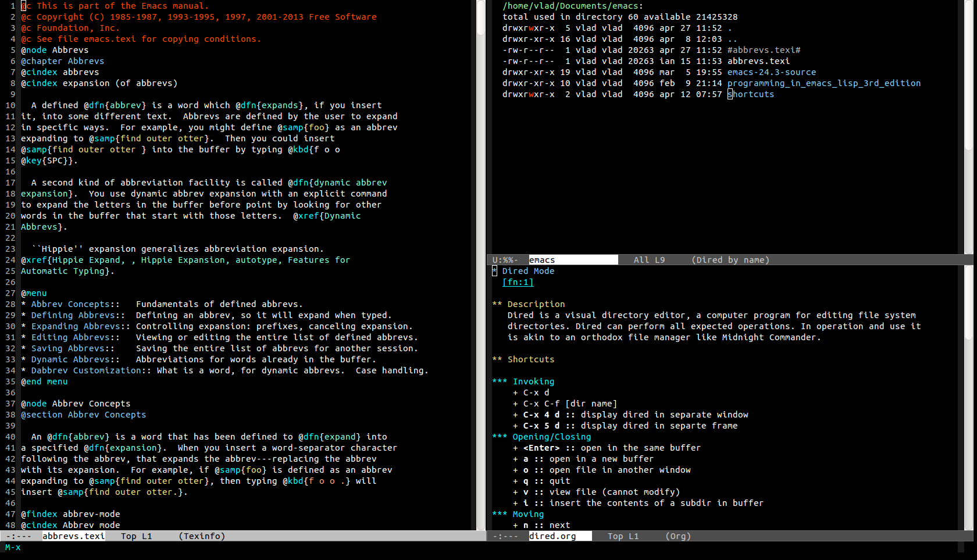977x560 pixels.
Task: Click the Saving Abbrevs menu entry
Action: tap(67, 348)
